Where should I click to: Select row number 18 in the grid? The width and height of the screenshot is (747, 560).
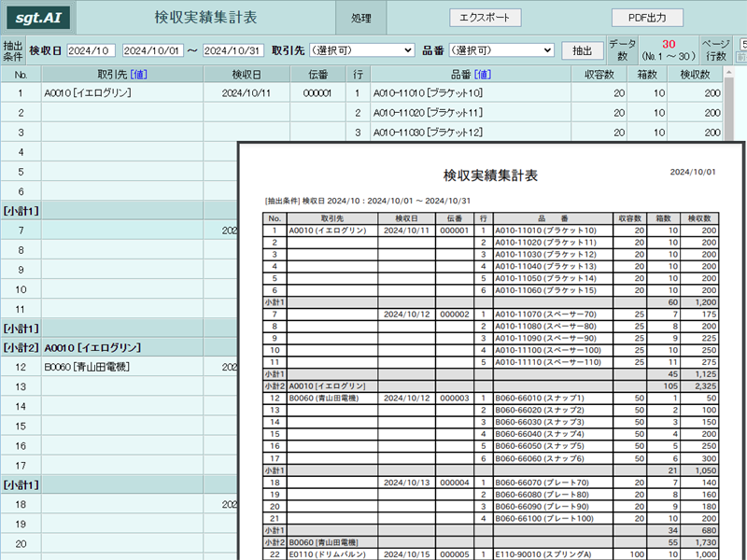(21, 504)
